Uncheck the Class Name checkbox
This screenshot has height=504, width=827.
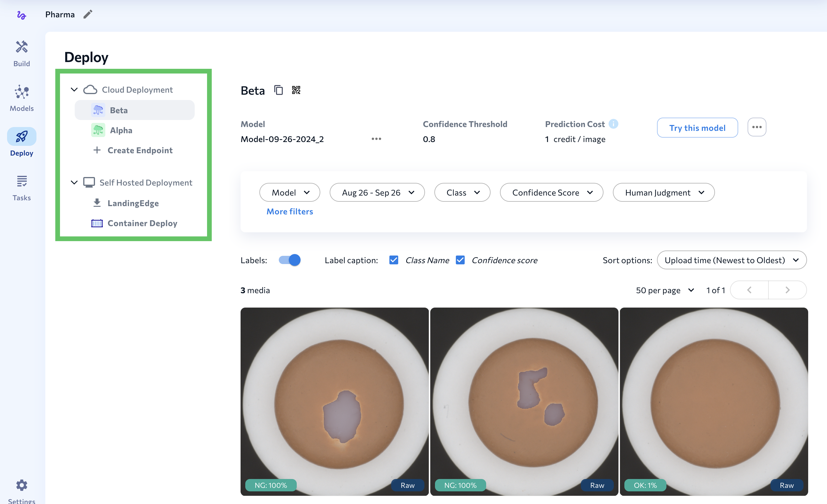click(x=394, y=260)
